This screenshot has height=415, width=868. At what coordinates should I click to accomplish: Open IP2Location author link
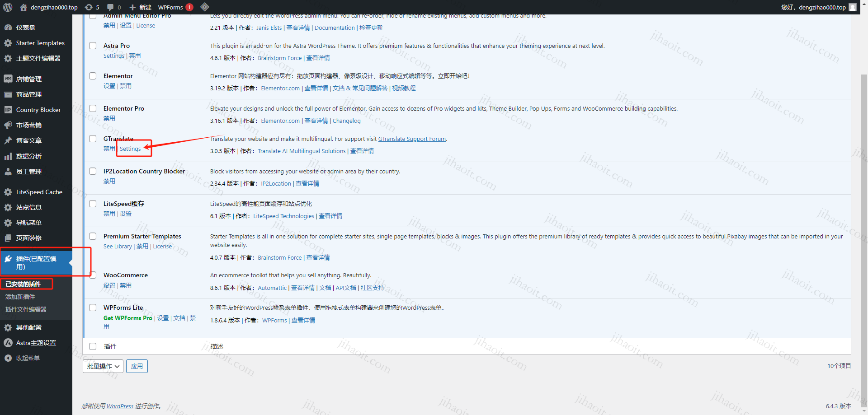[276, 183]
